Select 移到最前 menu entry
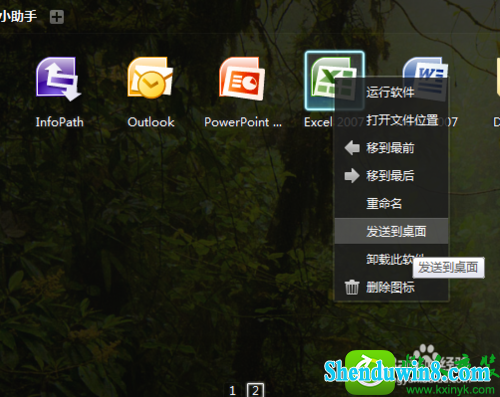 click(x=391, y=148)
